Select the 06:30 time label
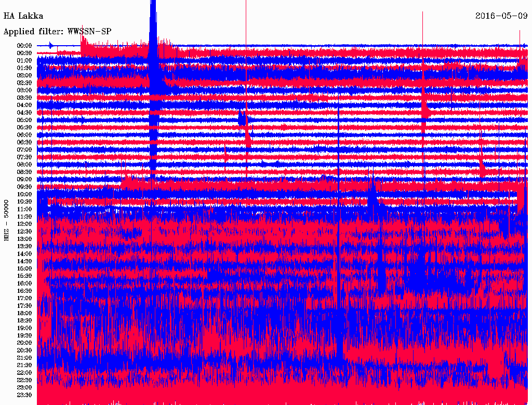 tap(24, 142)
